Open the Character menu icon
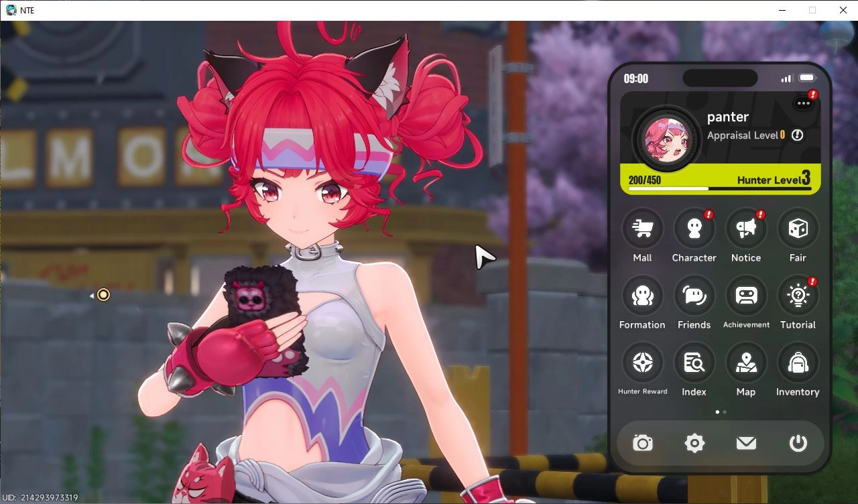 [694, 229]
